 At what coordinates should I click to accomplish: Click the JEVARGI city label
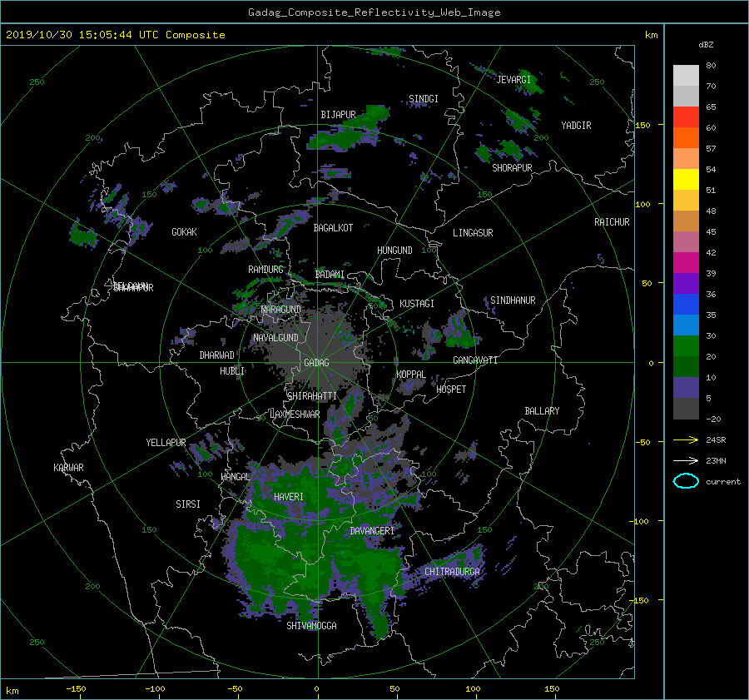coord(513,80)
